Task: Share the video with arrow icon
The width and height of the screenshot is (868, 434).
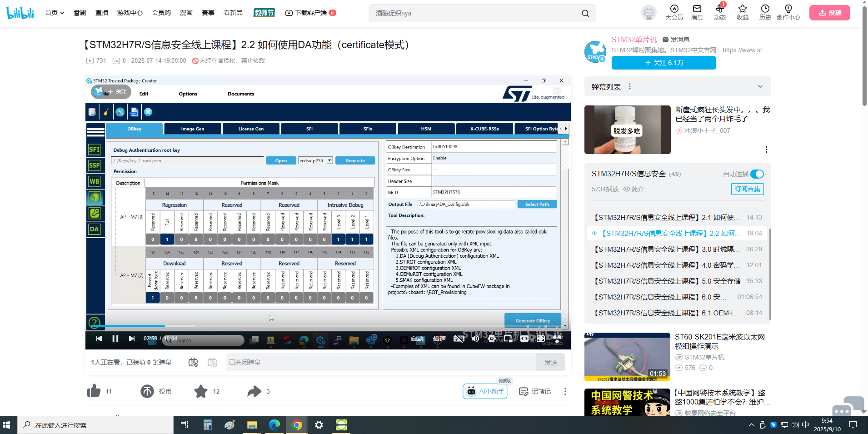Action: coord(254,391)
